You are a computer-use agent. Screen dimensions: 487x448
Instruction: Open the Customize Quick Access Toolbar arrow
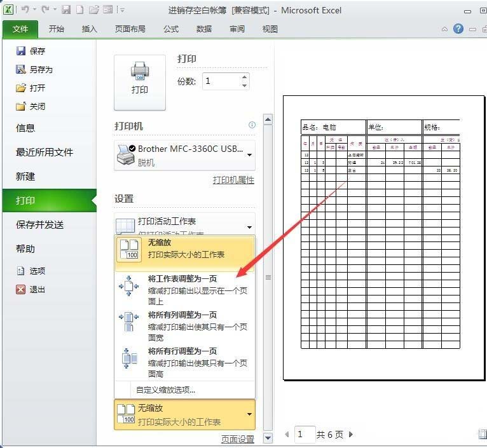coord(122,10)
